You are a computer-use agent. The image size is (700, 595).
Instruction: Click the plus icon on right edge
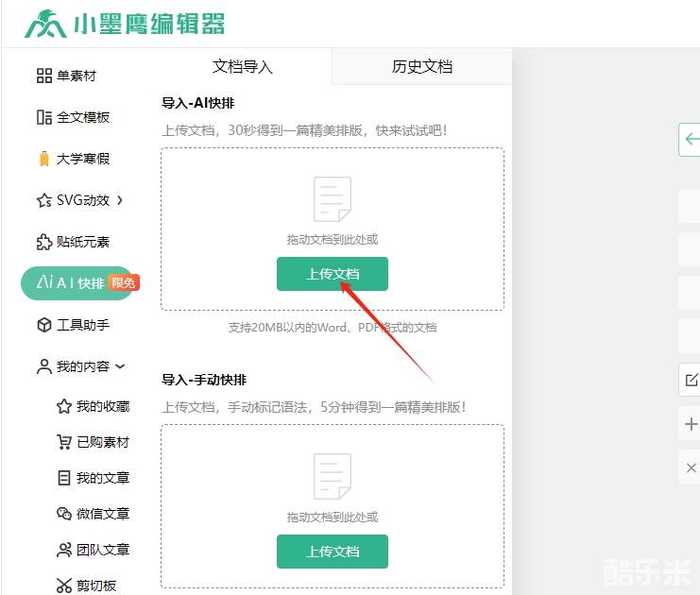[691, 425]
